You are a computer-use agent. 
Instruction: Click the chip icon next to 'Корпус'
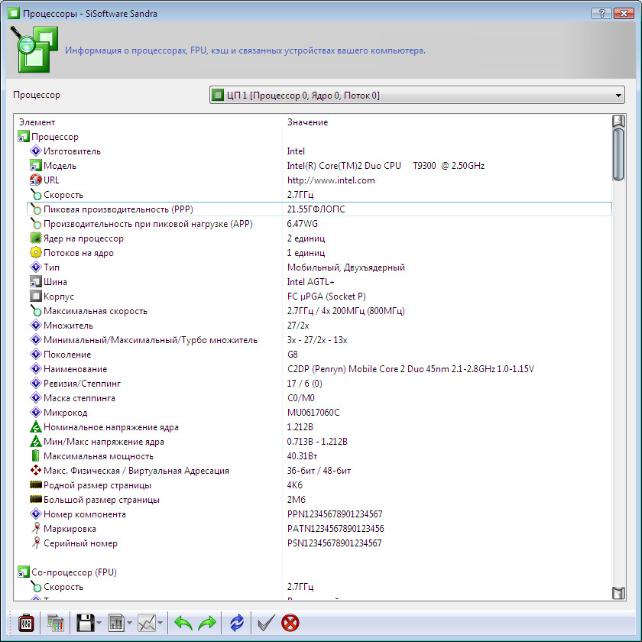point(36,296)
